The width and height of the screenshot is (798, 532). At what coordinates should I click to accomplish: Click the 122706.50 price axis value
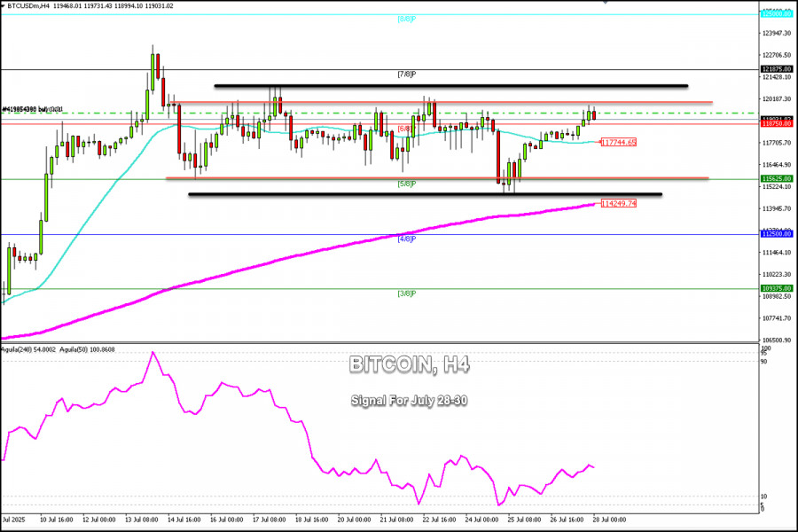pos(777,55)
